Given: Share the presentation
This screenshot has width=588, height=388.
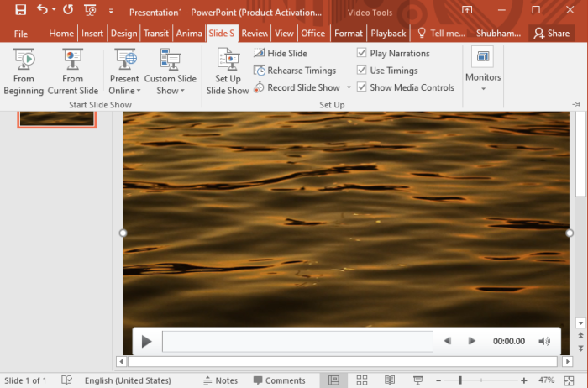Looking at the screenshot, I should click(x=552, y=34).
